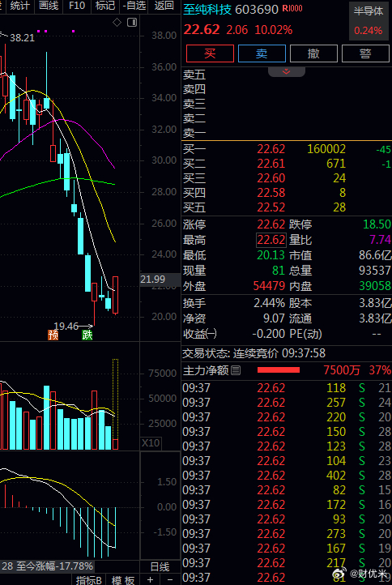Viewport: 392px width, 585px height.
Task: Open the 主力净额 detail list icon
Action: (236, 370)
